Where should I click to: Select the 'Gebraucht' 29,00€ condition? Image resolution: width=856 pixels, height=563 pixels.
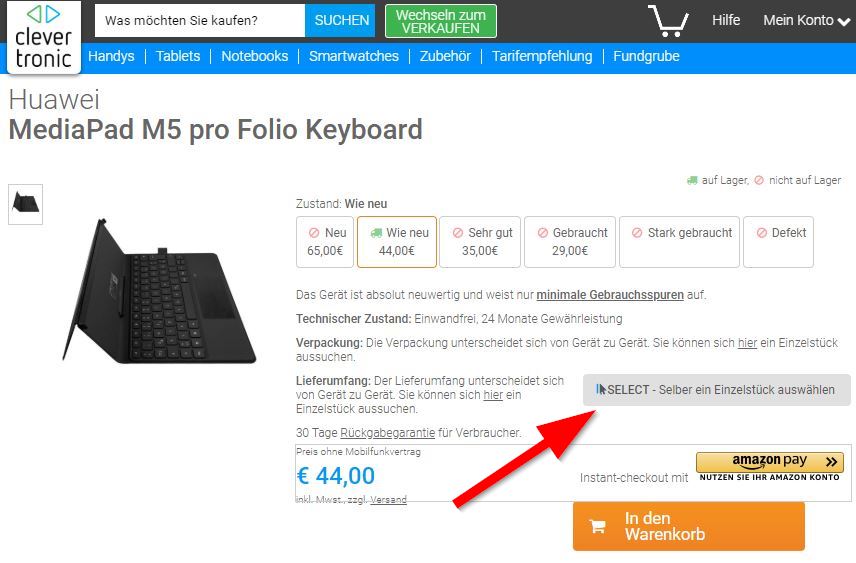(570, 242)
